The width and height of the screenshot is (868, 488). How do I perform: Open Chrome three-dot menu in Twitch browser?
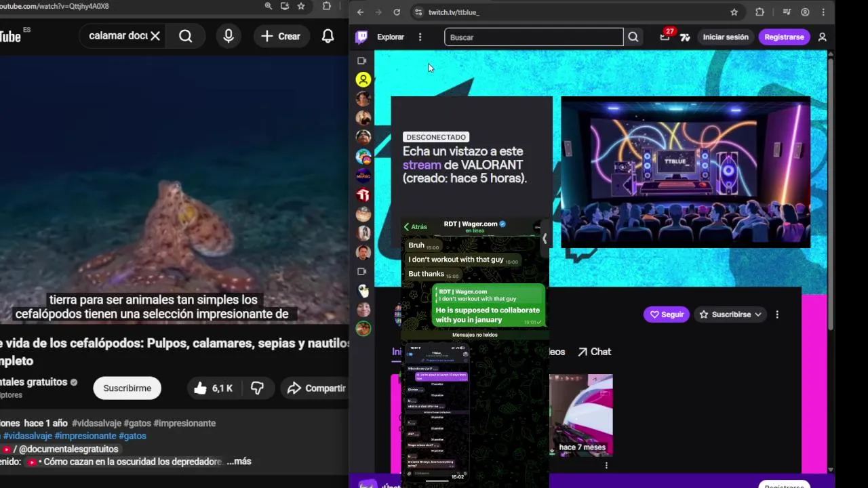pos(823,12)
